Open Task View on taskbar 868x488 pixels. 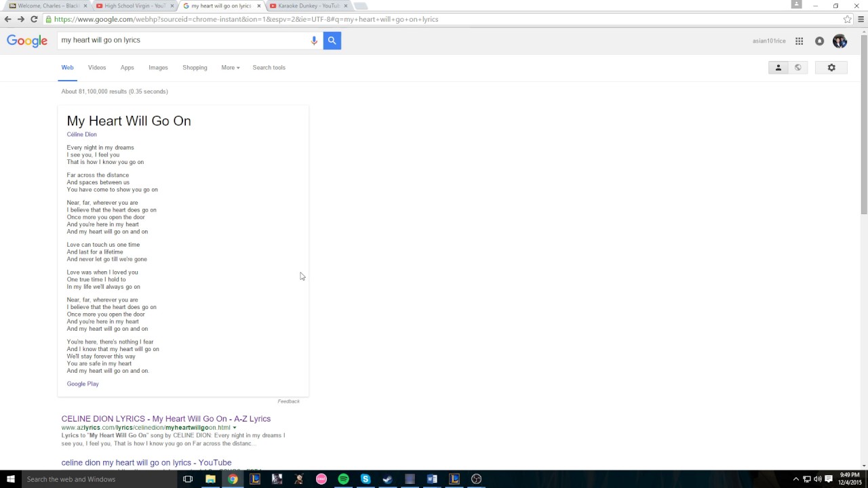click(x=188, y=479)
